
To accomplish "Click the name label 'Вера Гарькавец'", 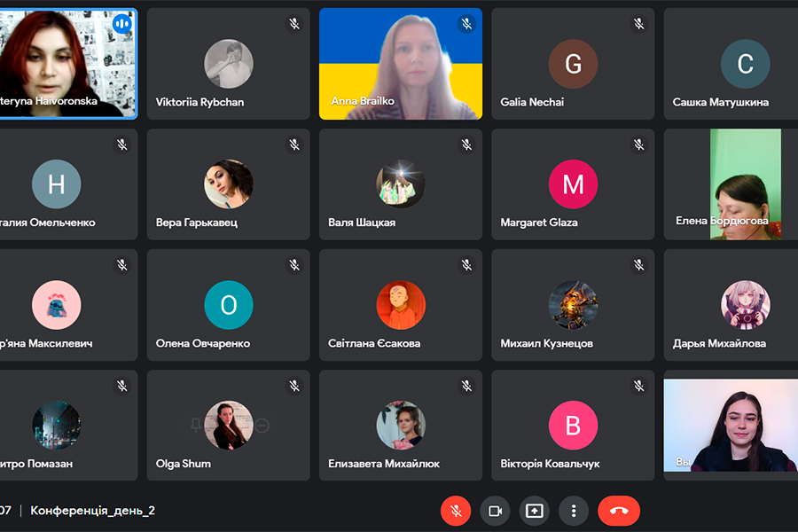I will point(197,223).
